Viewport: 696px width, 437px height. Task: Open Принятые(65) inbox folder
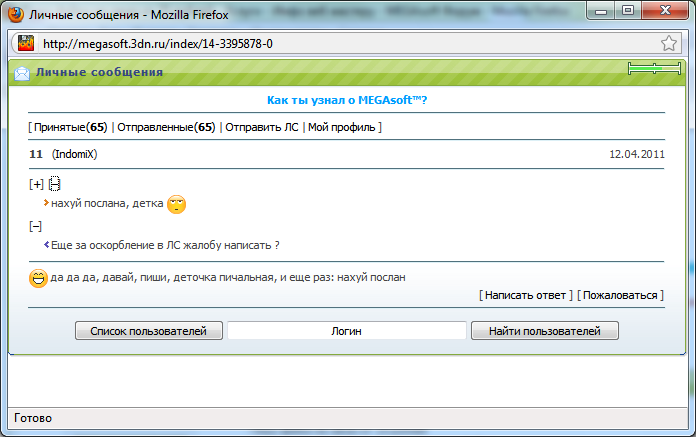(71, 127)
